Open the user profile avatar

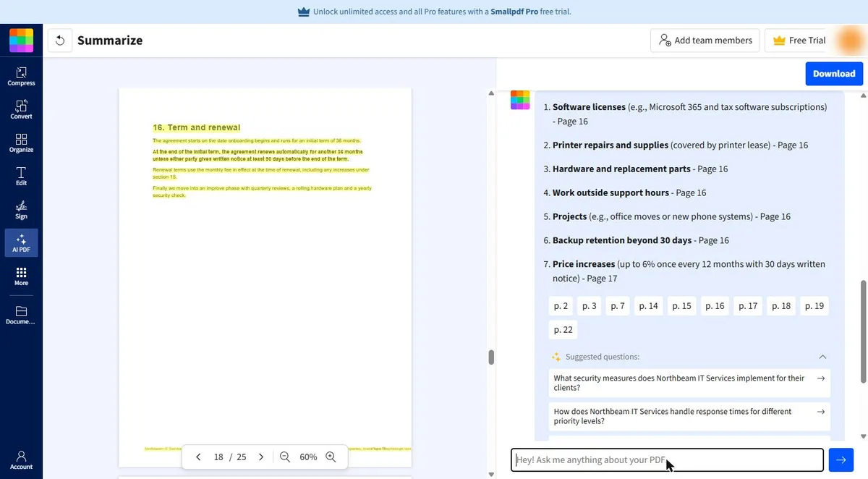pos(849,41)
